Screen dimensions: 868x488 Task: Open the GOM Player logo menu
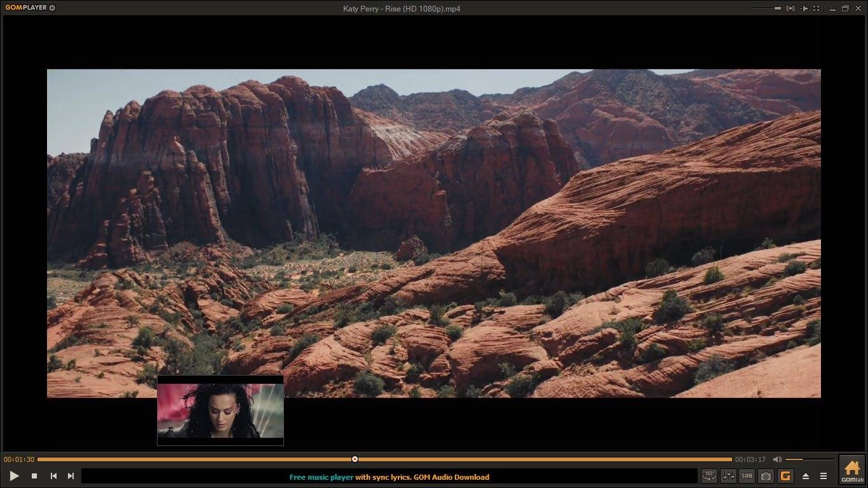[25, 8]
